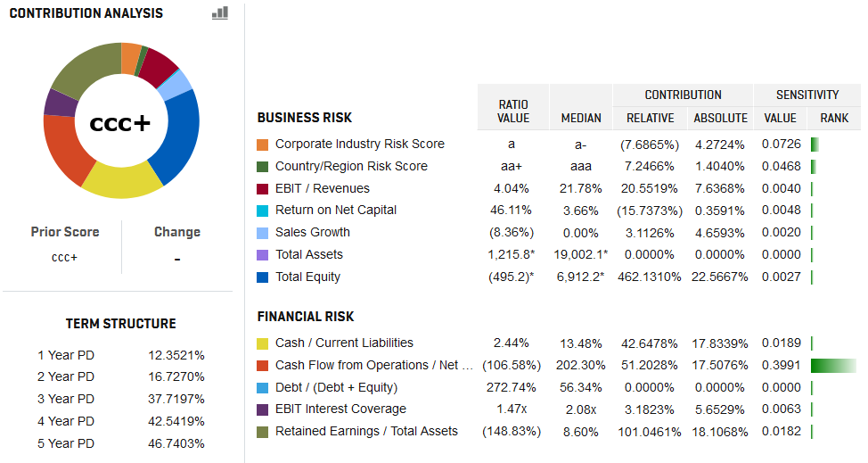The height and width of the screenshot is (463, 868).
Task: Sort by the sensitivity Rank column header
Action: click(834, 118)
